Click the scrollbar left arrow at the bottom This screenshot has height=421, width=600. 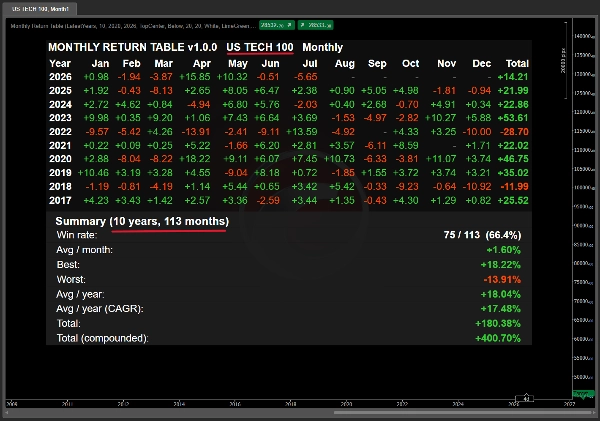pyautogui.click(x=7, y=413)
